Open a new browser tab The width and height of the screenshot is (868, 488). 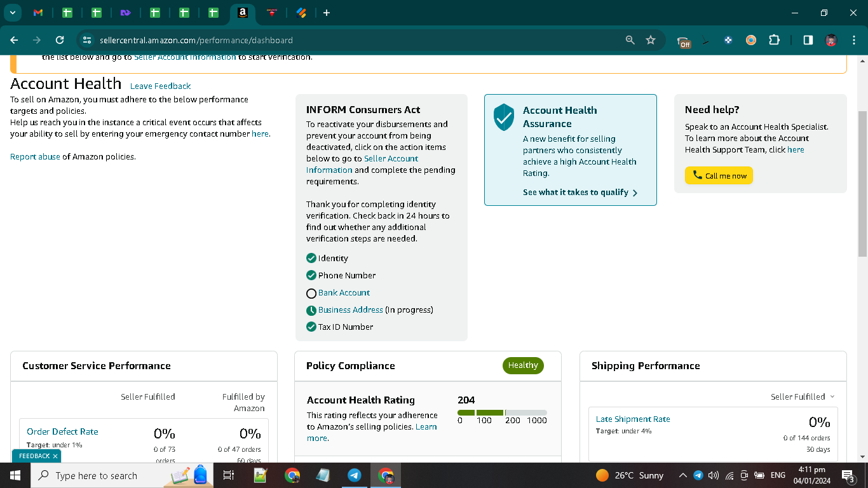pyautogui.click(x=327, y=13)
